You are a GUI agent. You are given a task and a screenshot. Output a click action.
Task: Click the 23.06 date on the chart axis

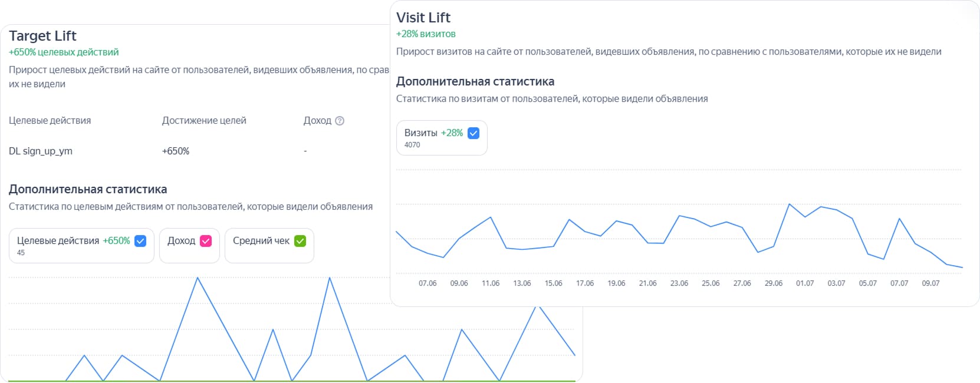tap(679, 283)
